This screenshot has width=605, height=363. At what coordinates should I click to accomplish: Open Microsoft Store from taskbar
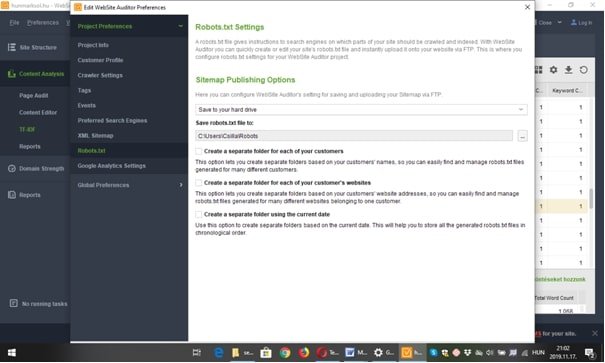click(266, 353)
